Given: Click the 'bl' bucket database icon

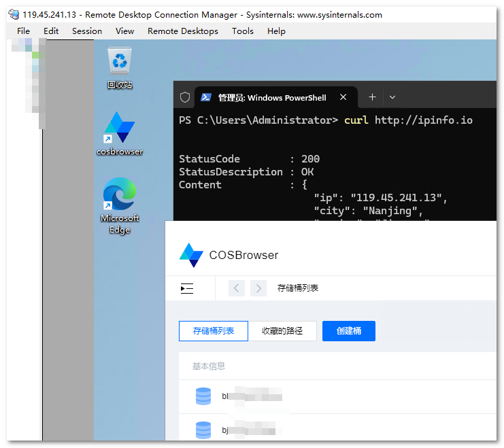Looking at the screenshot, I should tap(203, 396).
